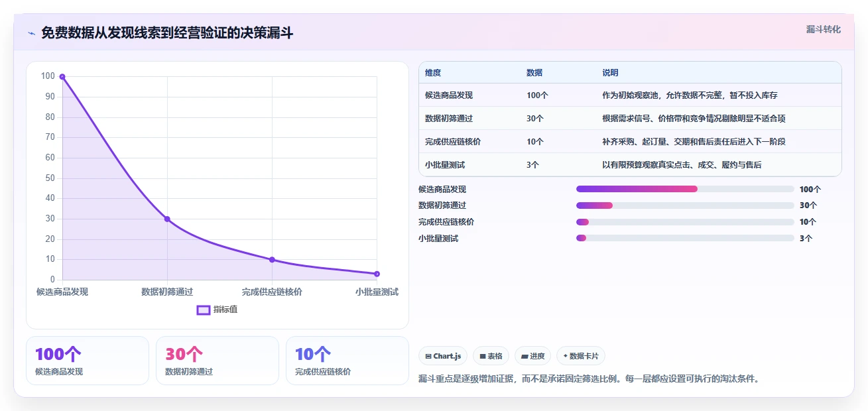Select the 小批量测试 table cell

pos(445,165)
